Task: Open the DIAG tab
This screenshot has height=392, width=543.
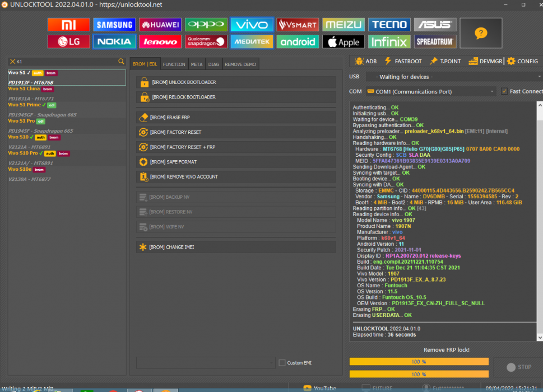Action: click(x=214, y=64)
